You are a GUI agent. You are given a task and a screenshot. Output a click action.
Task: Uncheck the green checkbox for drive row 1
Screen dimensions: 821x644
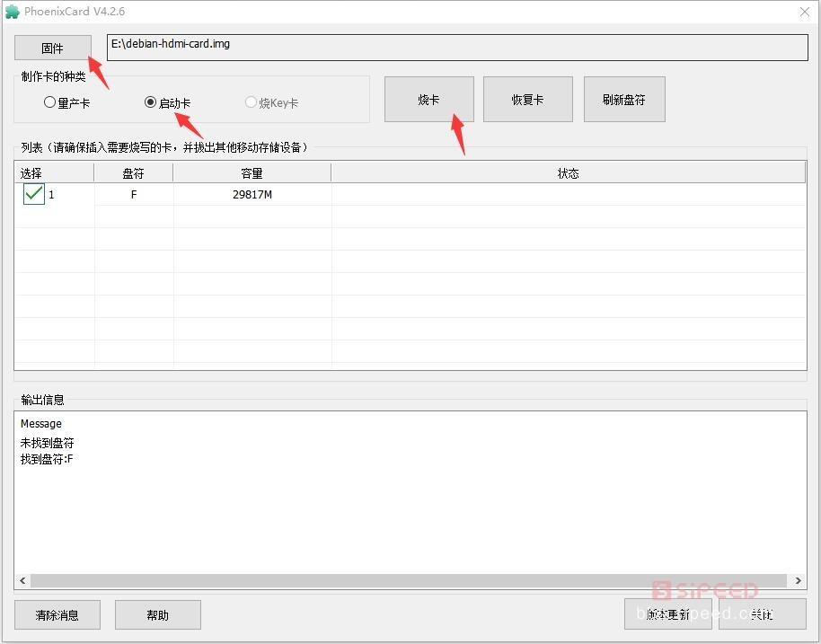[x=34, y=194]
